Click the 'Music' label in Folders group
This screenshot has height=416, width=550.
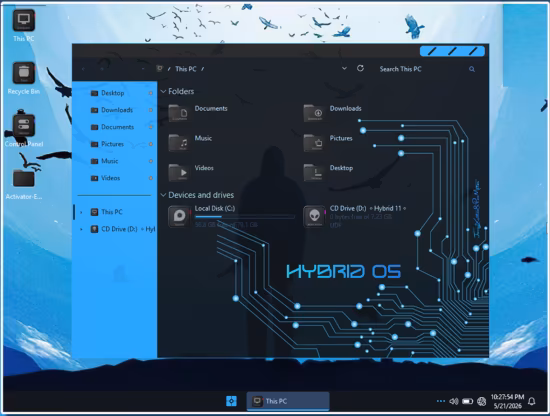(x=203, y=138)
